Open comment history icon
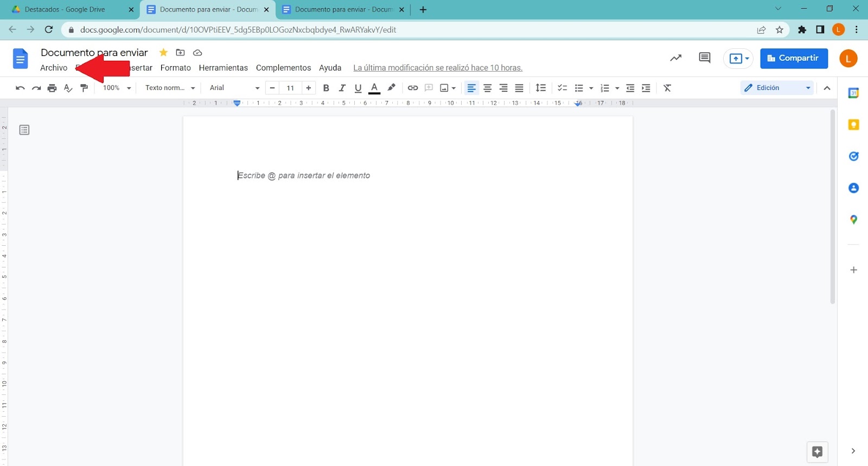 (705, 58)
